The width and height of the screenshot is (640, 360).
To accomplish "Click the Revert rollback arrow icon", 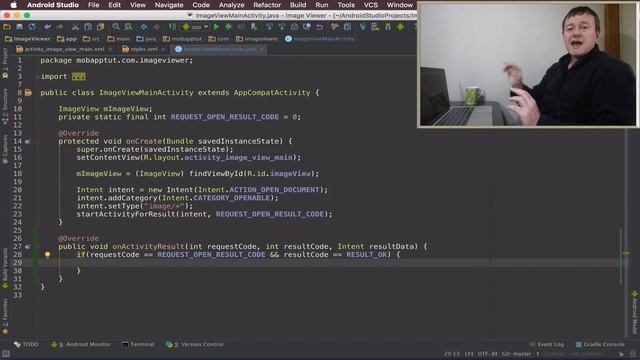I will [320, 27].
